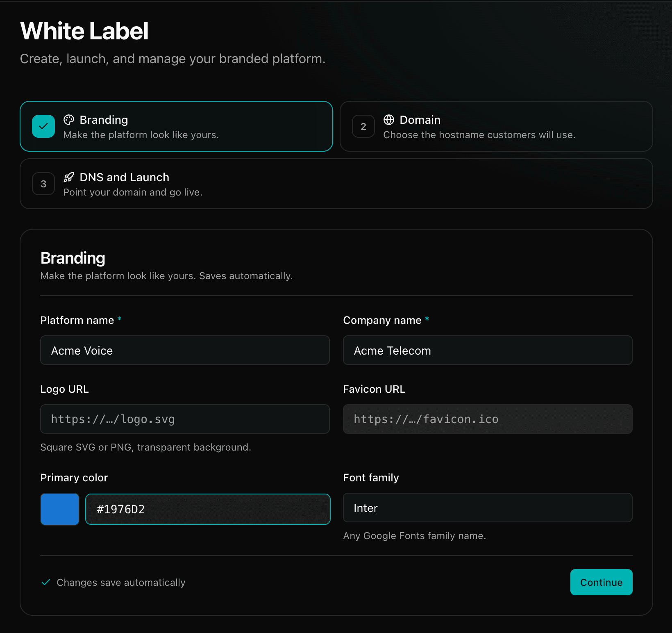Click the Font family label
Viewport: 672px width, 633px height.
(371, 478)
